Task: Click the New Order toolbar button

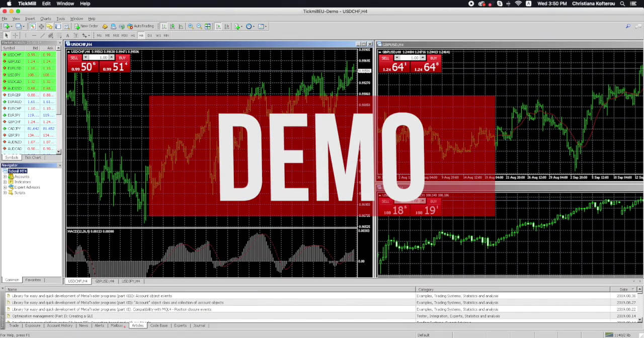Action: click(86, 26)
